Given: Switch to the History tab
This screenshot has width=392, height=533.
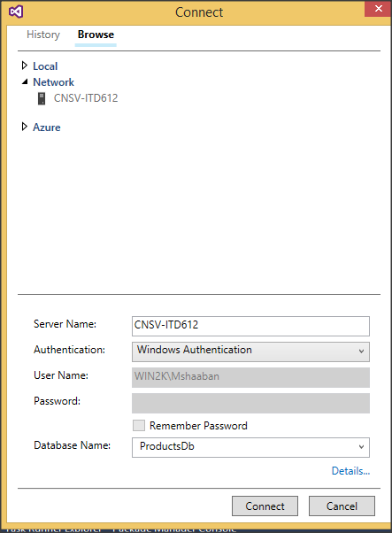Looking at the screenshot, I should pyautogui.click(x=43, y=35).
